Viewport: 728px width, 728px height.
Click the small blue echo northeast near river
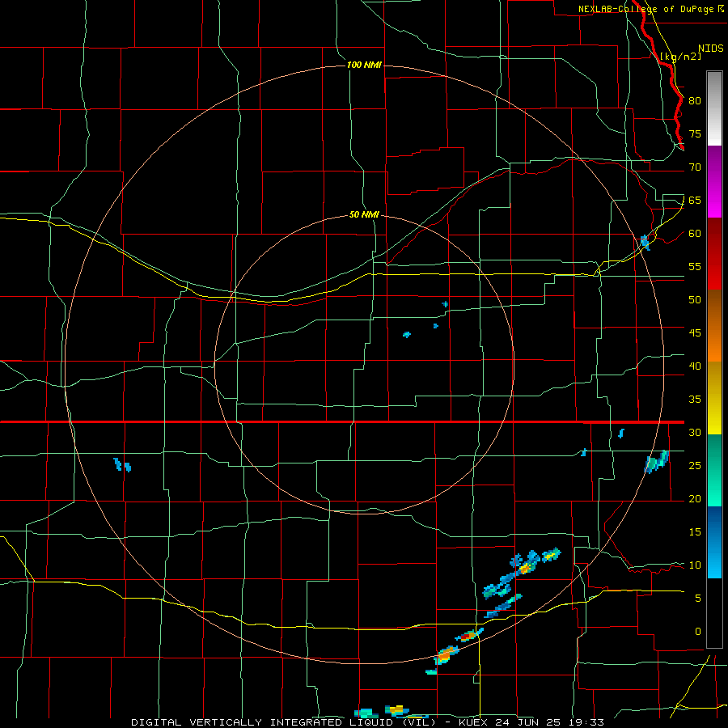645,243
